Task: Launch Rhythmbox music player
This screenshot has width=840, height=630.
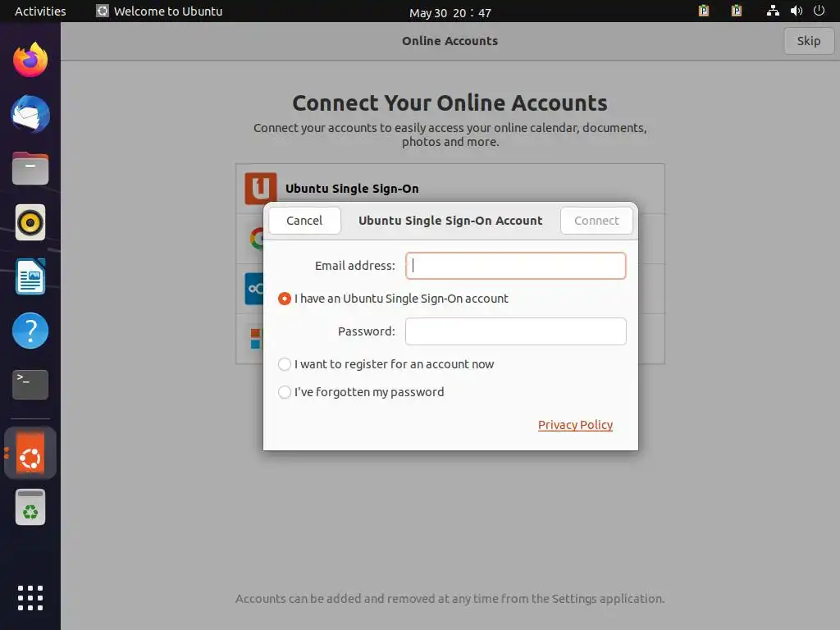Action: pos(30,222)
